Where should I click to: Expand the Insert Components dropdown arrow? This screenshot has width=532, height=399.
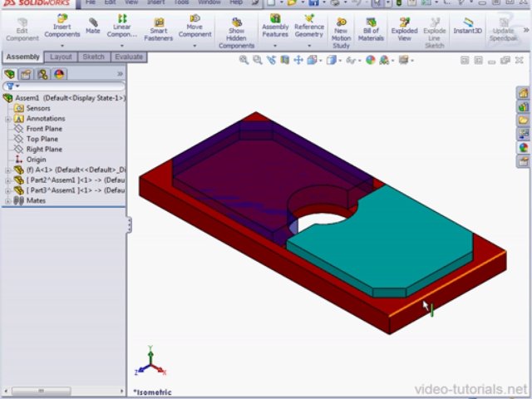[x=62, y=45]
